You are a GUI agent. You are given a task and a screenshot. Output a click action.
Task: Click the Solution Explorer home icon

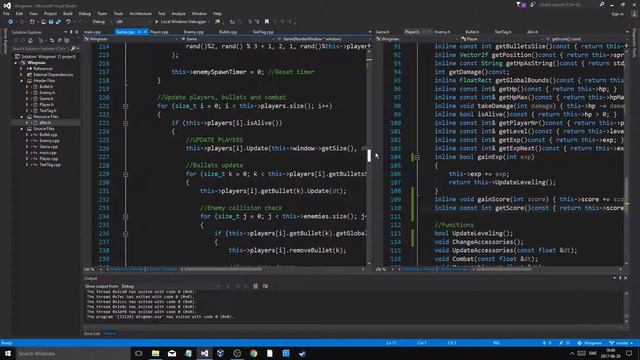click(30, 40)
